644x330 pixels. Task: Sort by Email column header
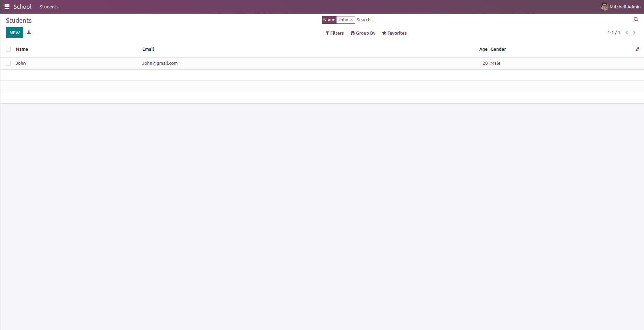(x=148, y=49)
